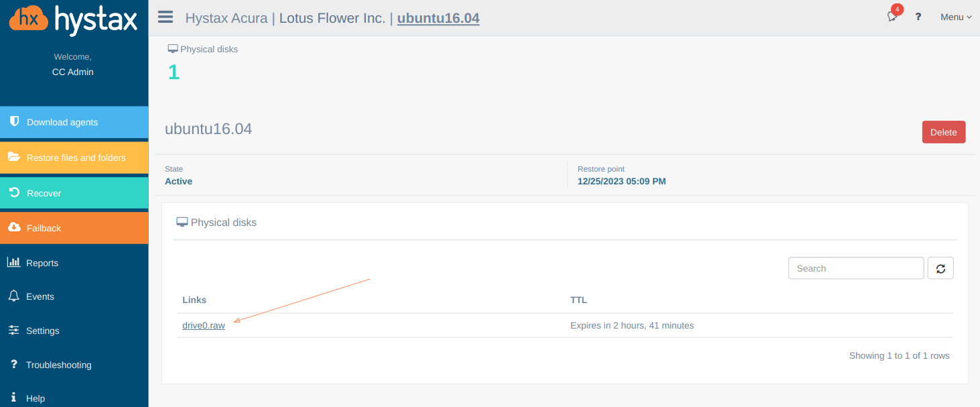Click the question mark help icon in header
The height and width of the screenshot is (407, 980).
[918, 17]
